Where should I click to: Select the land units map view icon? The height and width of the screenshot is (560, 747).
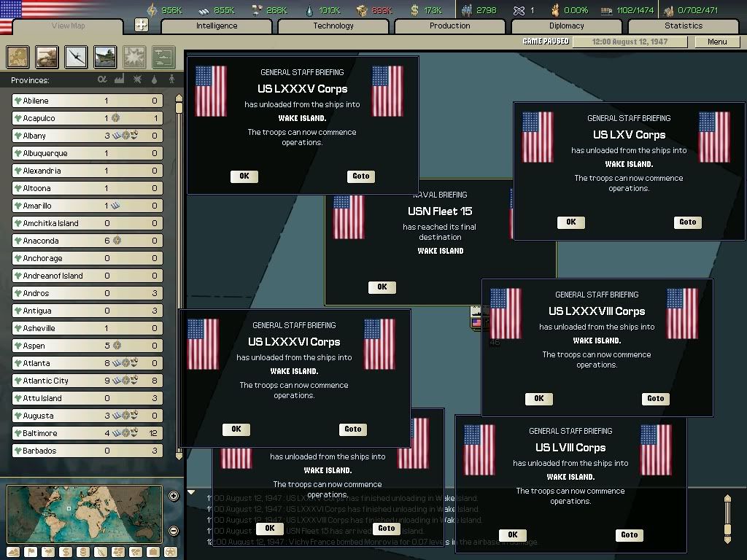click(x=47, y=57)
